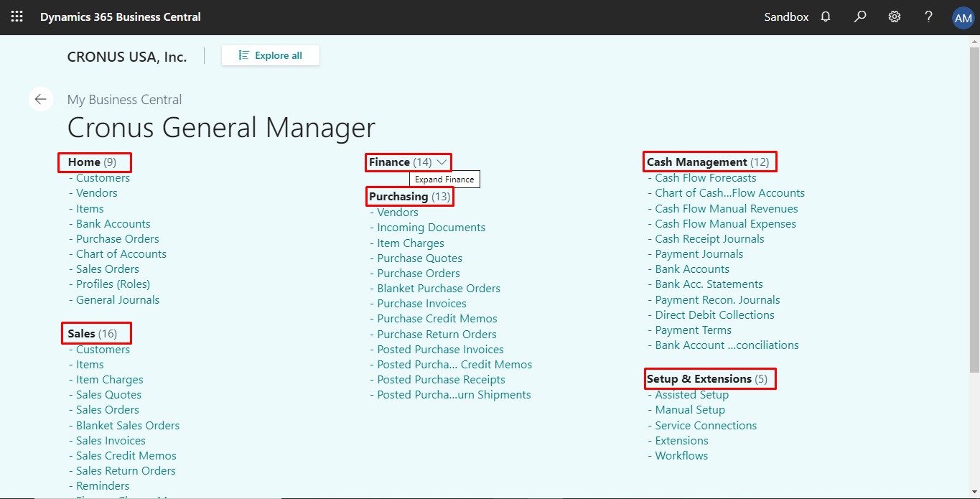Image resolution: width=980 pixels, height=499 pixels.
Task: Open the AM user account avatar
Action: (963, 18)
